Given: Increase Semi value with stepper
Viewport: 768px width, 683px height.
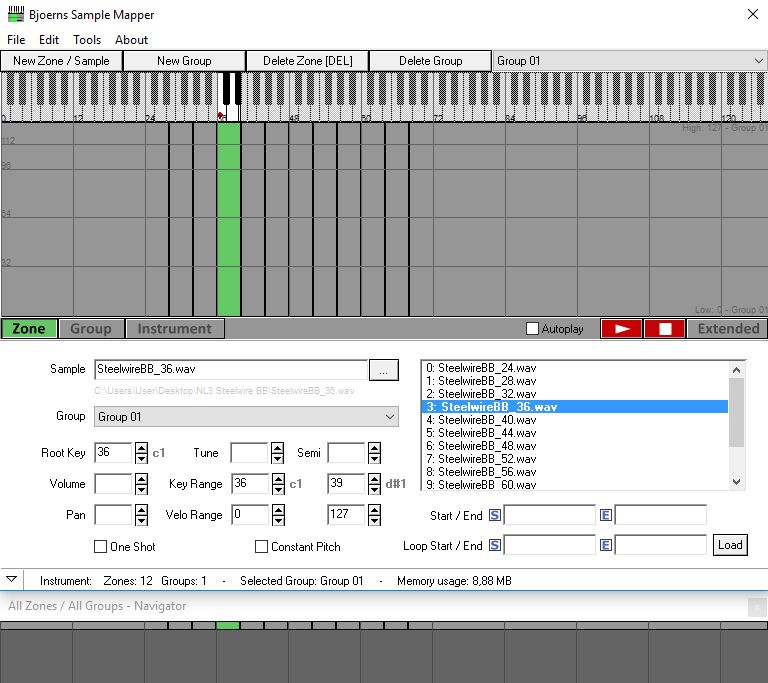Looking at the screenshot, I should coord(374,447).
